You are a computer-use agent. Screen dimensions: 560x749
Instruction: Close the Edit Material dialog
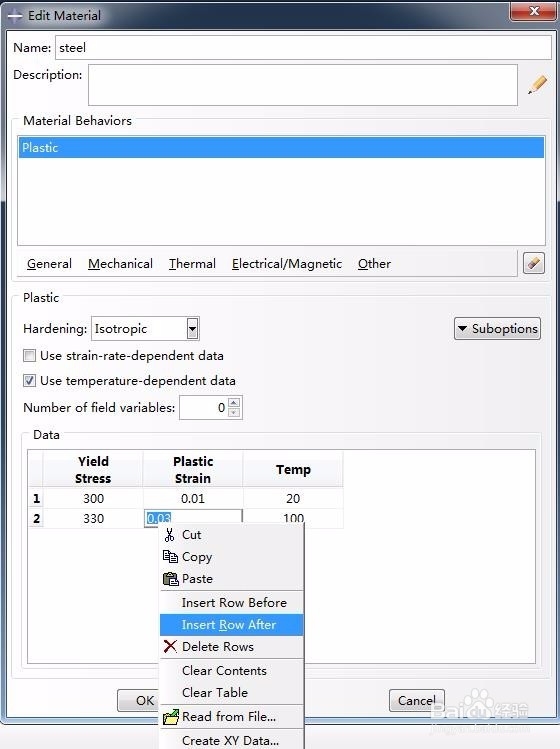(534, 11)
